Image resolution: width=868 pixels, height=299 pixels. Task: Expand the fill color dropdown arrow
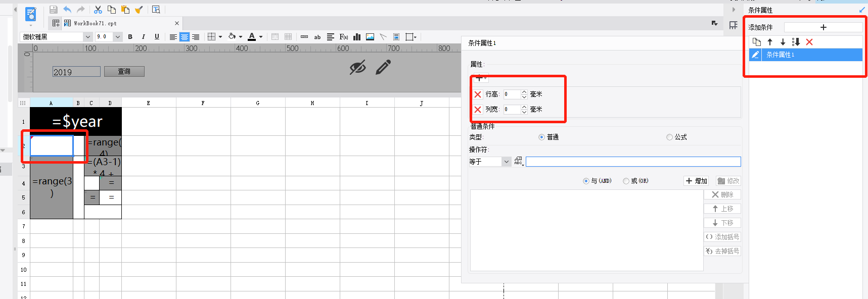click(241, 37)
